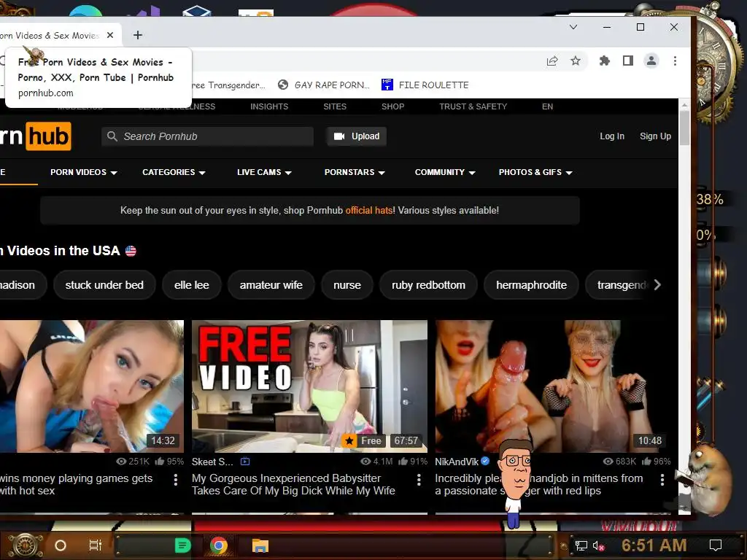The width and height of the screenshot is (747, 560).
Task: Click the Sign Up link
Action: pyautogui.click(x=655, y=136)
